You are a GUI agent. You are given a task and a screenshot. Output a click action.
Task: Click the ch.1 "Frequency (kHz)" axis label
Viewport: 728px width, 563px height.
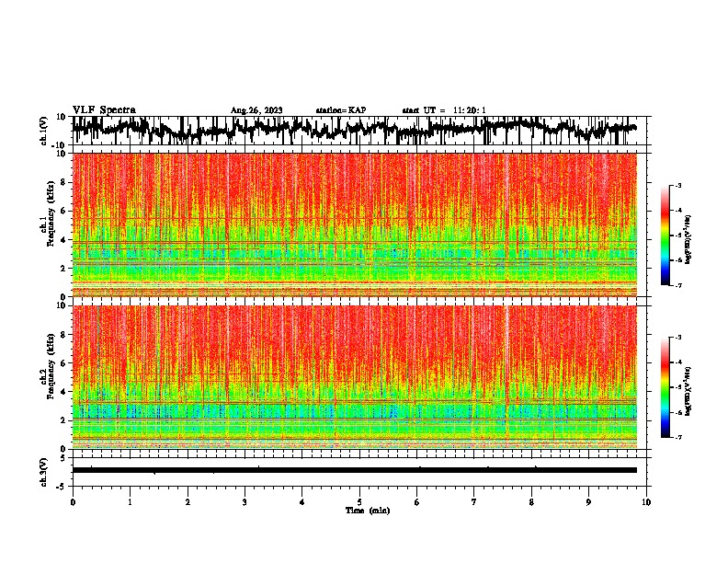[x=51, y=213]
